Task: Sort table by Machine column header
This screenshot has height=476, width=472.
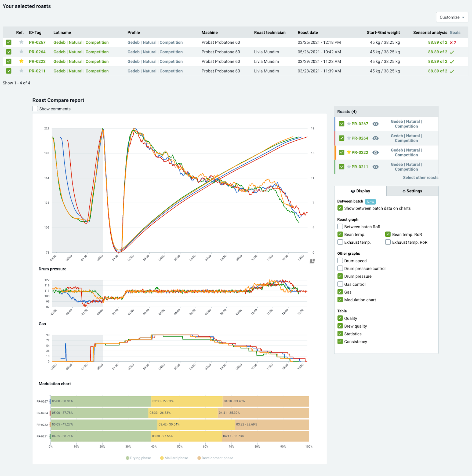Action: tap(209, 32)
